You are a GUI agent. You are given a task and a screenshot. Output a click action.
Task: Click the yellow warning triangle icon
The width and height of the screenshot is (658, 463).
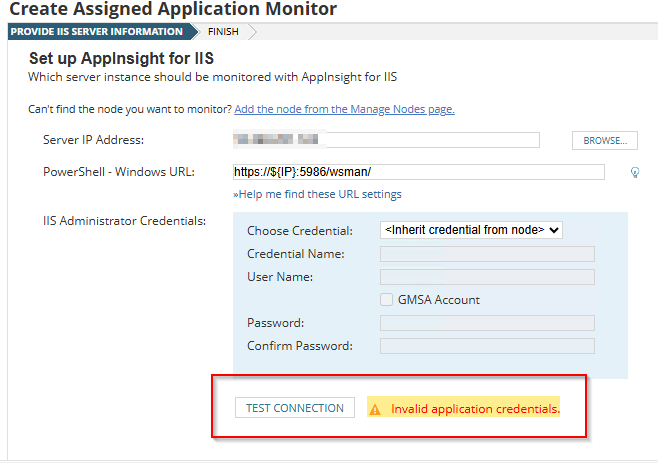pyautogui.click(x=375, y=409)
